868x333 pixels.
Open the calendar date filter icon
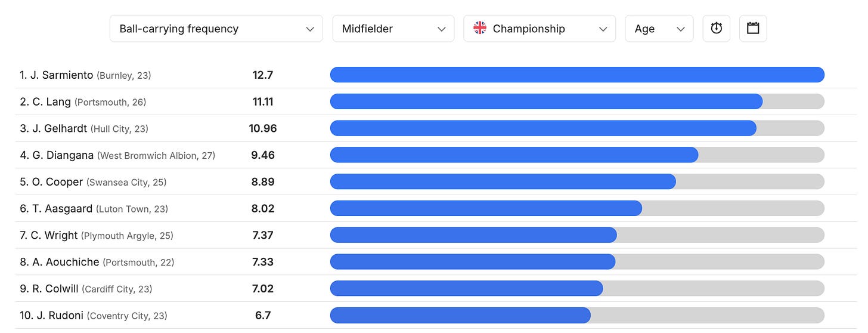tap(753, 29)
